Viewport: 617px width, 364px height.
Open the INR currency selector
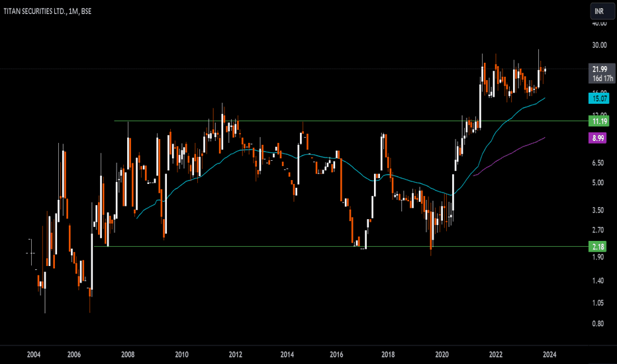coord(602,11)
